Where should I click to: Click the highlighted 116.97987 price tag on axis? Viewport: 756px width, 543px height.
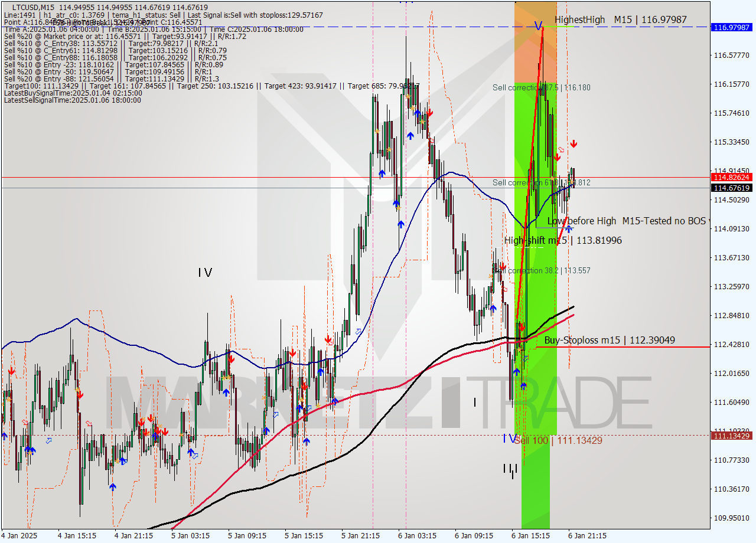click(733, 27)
